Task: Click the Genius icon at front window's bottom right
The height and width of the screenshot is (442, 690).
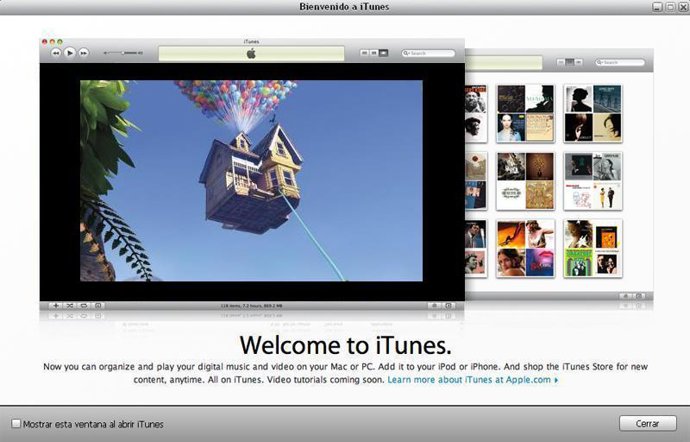Action: (434, 305)
